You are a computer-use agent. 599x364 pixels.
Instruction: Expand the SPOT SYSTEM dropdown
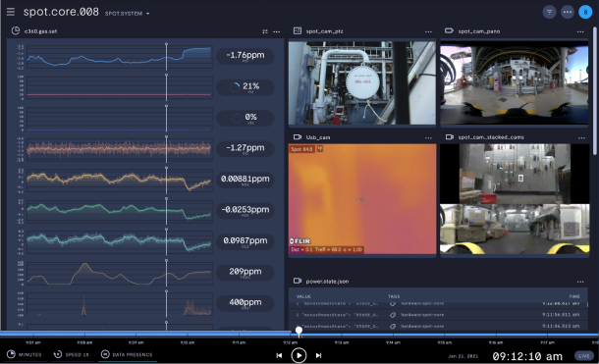[128, 14]
